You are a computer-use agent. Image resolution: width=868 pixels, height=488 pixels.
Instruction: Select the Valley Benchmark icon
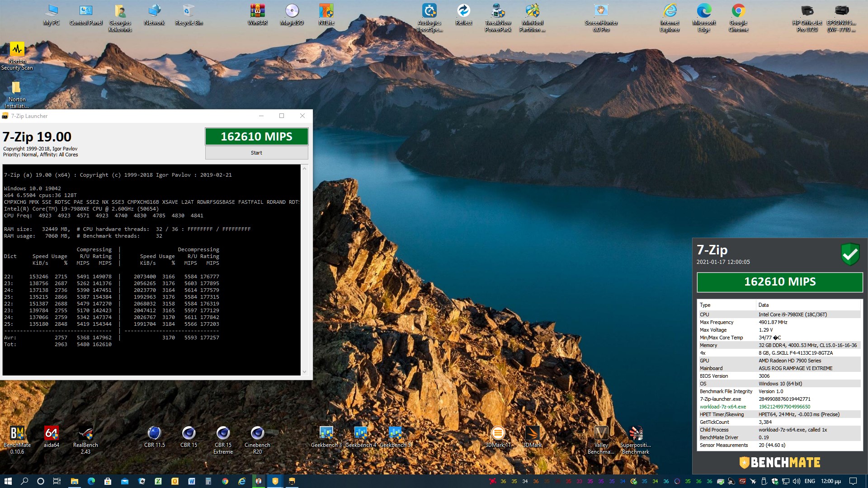tap(601, 440)
